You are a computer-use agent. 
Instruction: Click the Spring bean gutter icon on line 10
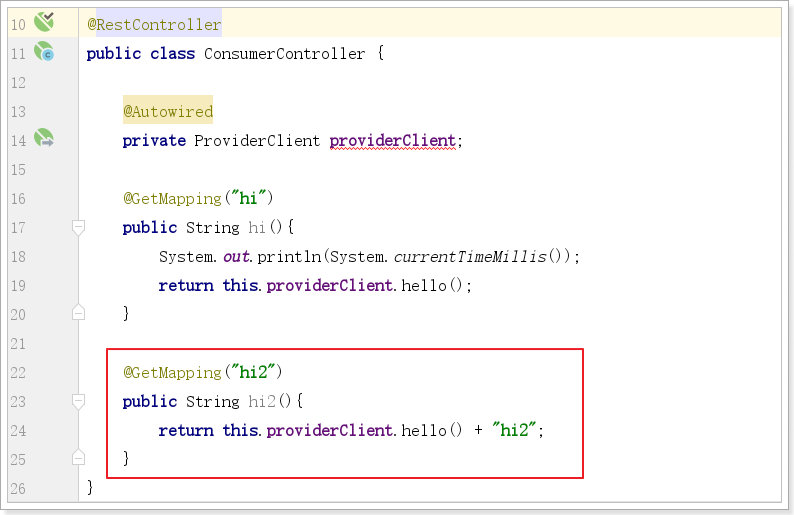point(44,22)
